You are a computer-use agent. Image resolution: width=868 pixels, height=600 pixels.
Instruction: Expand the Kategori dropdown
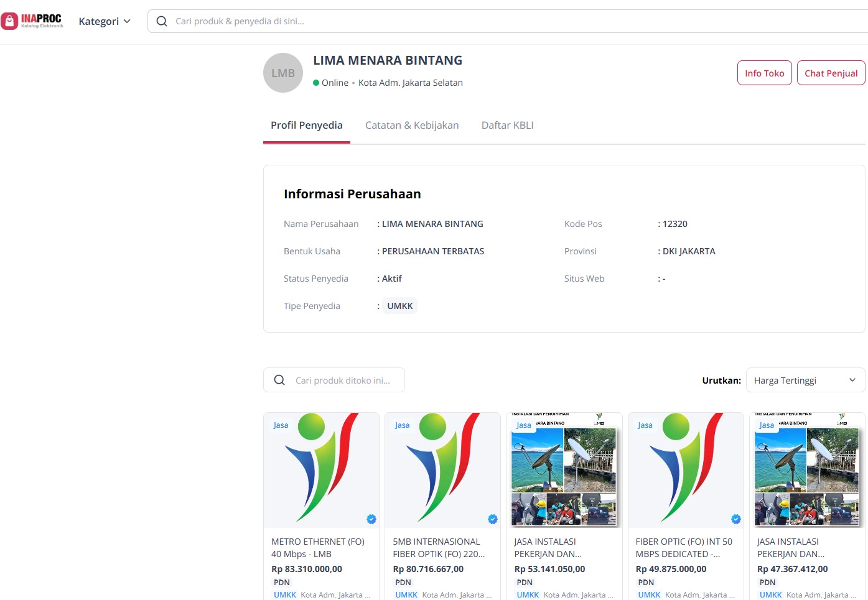pyautogui.click(x=105, y=21)
